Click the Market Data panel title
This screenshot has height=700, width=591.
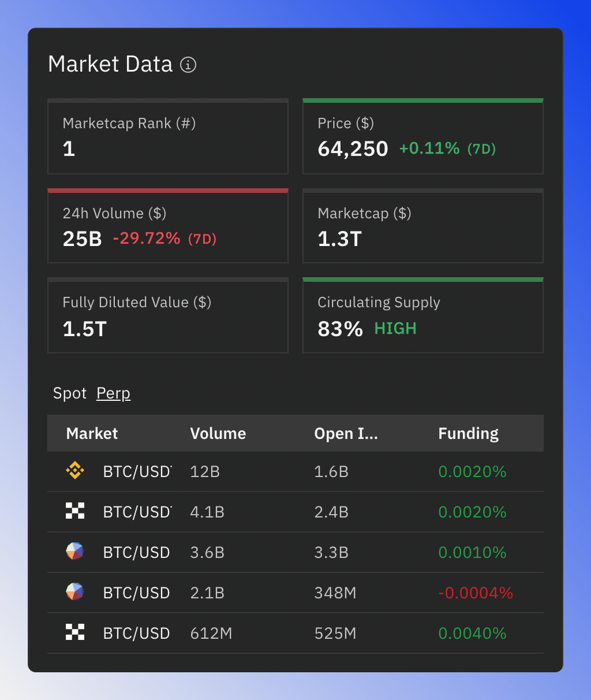coord(110,64)
